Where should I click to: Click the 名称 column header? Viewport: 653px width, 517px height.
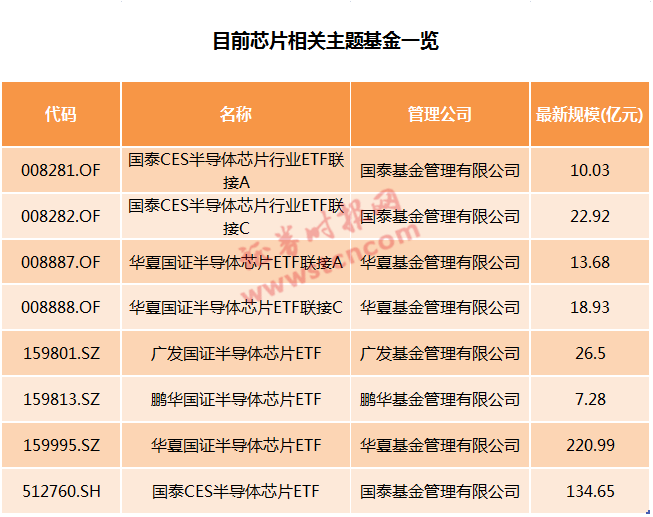click(236, 114)
